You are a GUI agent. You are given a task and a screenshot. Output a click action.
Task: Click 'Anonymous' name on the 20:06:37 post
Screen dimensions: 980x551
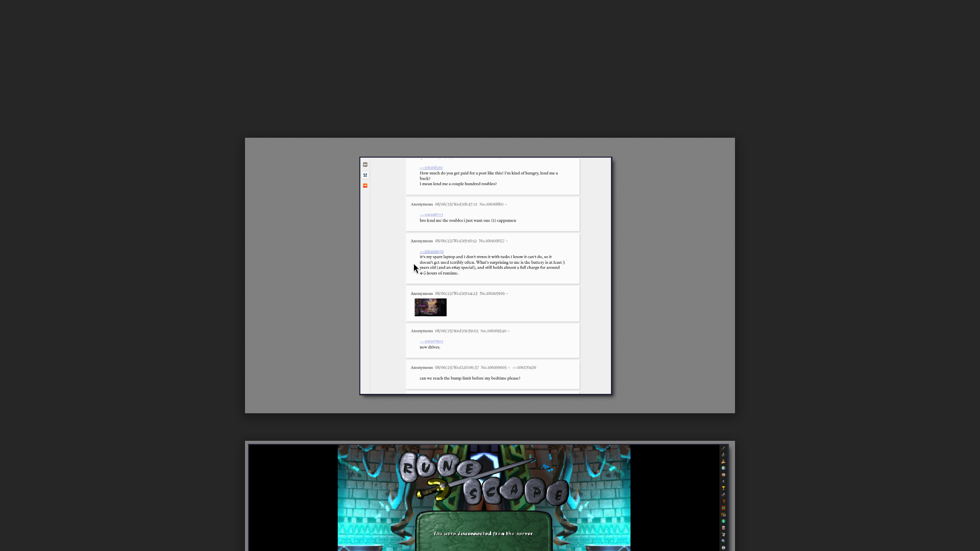(x=422, y=367)
